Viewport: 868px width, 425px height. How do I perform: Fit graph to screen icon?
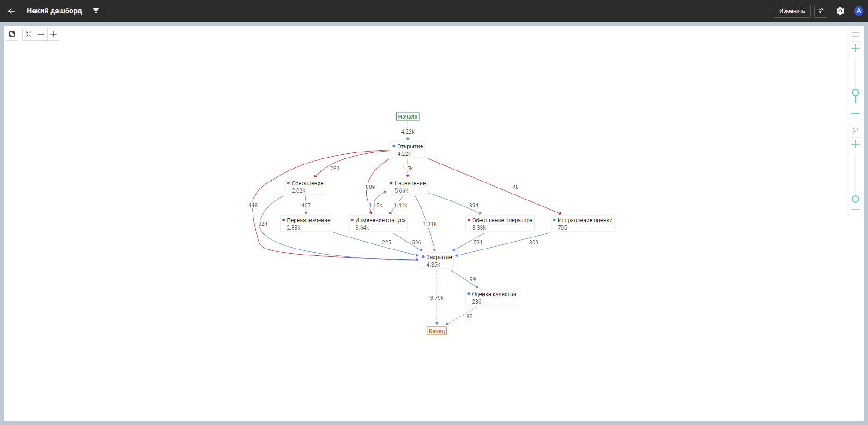(x=29, y=34)
